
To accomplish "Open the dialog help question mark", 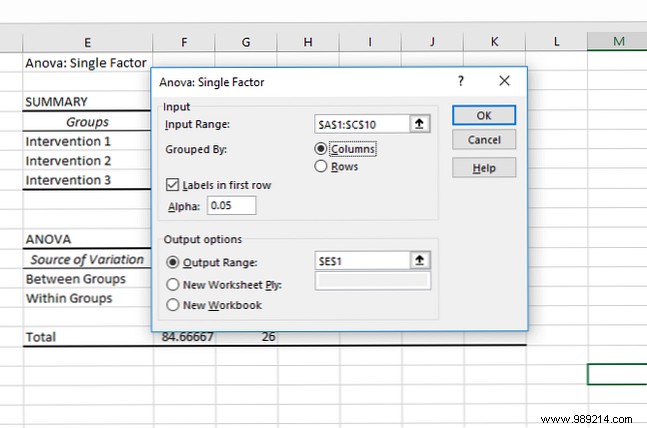I will tap(461, 81).
